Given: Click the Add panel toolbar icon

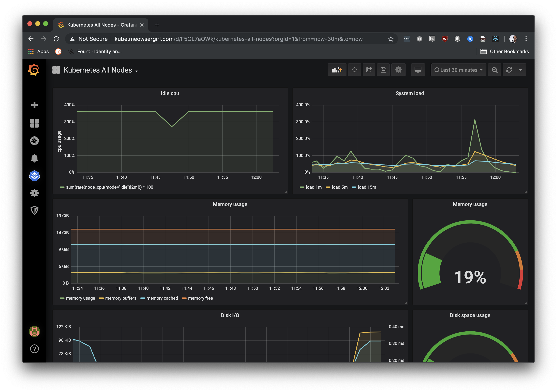Looking at the screenshot, I should [337, 70].
